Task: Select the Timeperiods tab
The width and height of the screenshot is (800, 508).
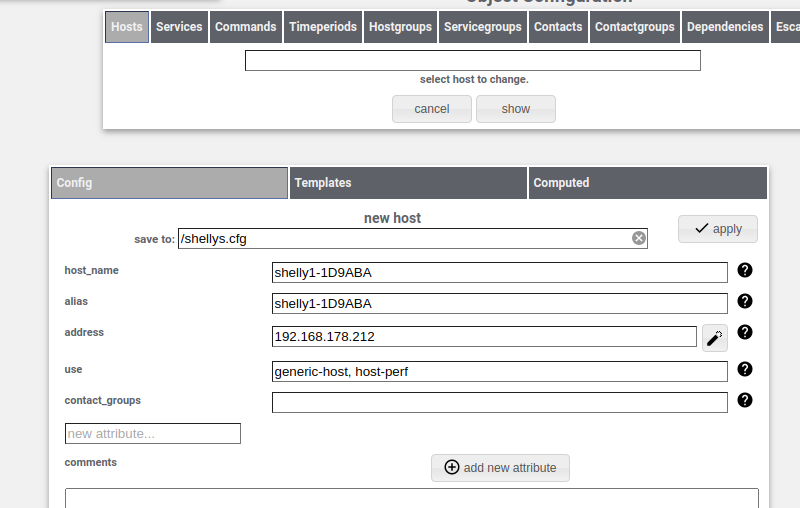Action: (323, 27)
